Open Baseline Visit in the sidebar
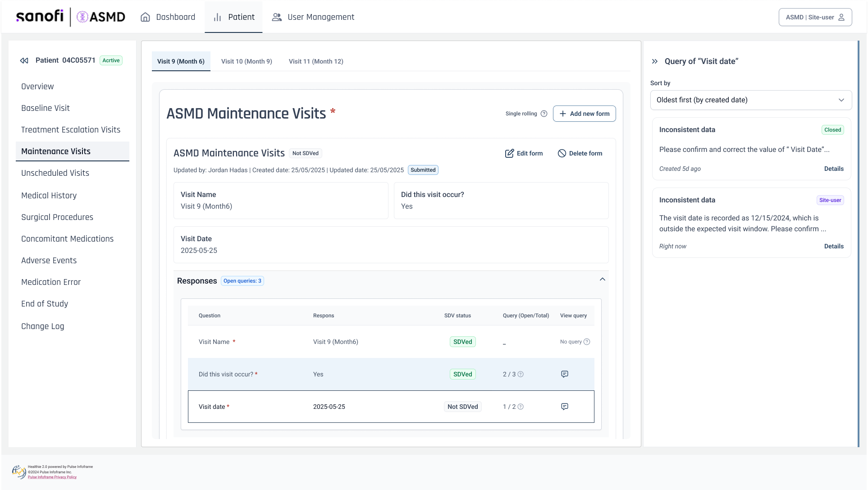The height and width of the screenshot is (490, 868). 46,108
